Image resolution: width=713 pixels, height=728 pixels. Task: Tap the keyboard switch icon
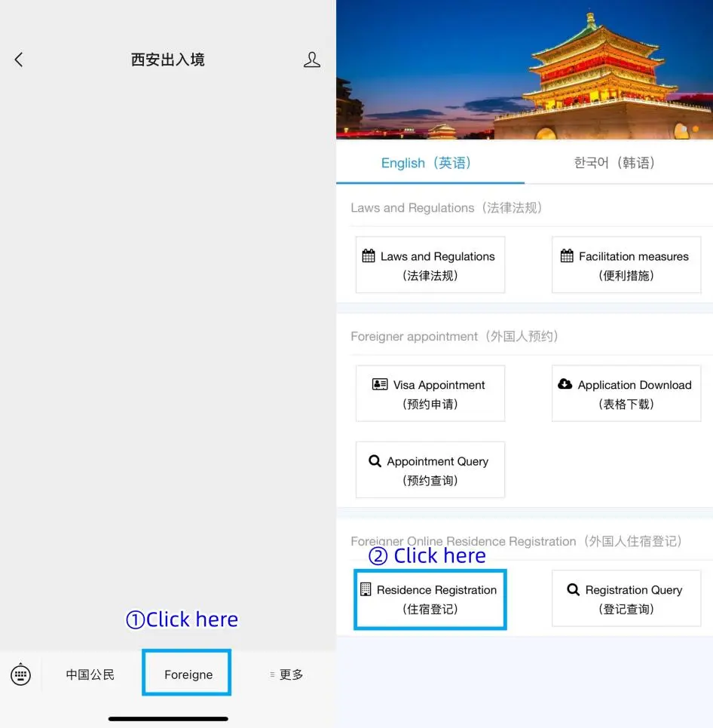tap(20, 674)
